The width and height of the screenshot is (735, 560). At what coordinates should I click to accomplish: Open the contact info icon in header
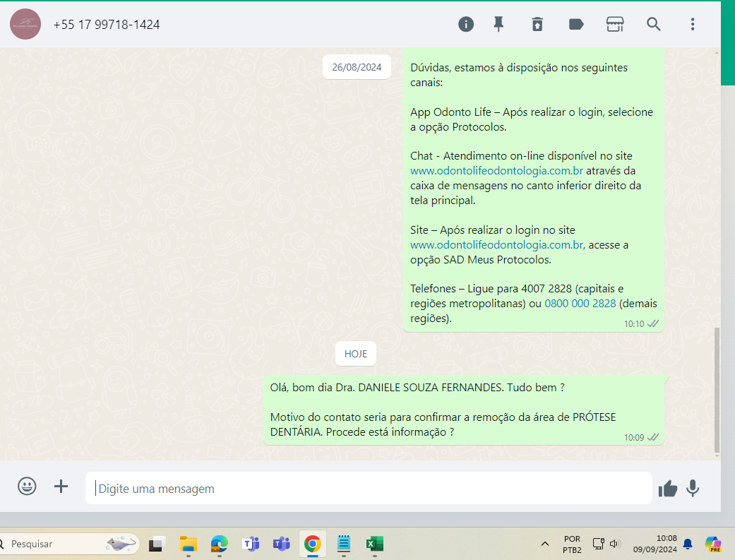pyautogui.click(x=465, y=24)
